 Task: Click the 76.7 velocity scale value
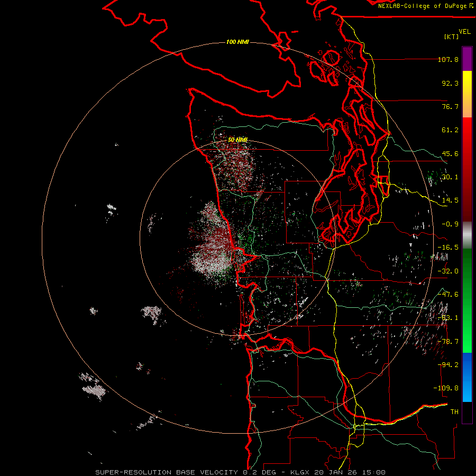pyautogui.click(x=450, y=106)
